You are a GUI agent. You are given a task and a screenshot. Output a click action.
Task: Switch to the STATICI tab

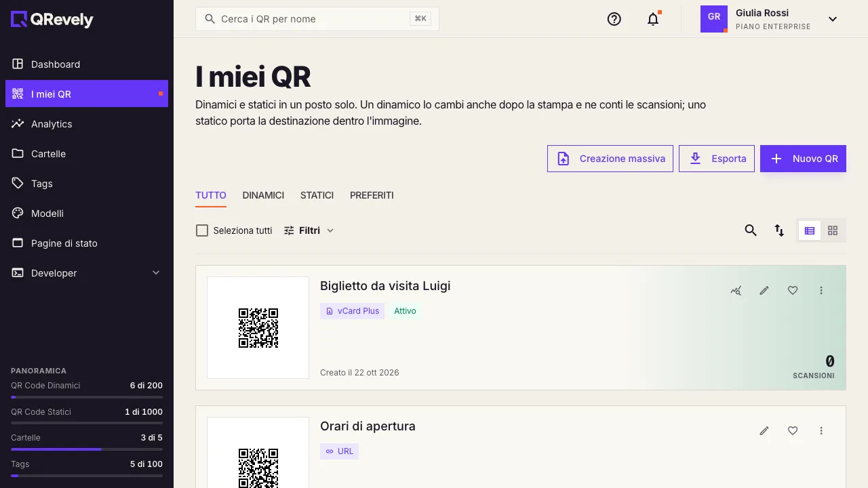(317, 195)
